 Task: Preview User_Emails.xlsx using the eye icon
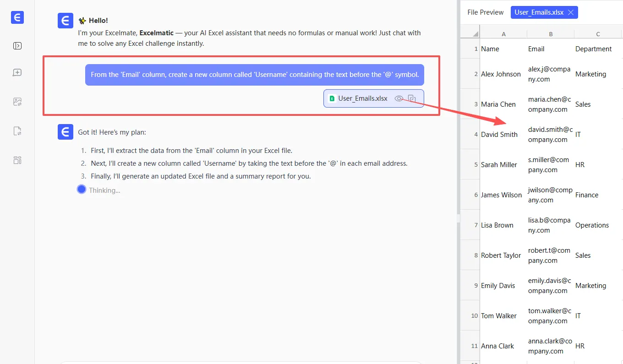click(x=399, y=98)
